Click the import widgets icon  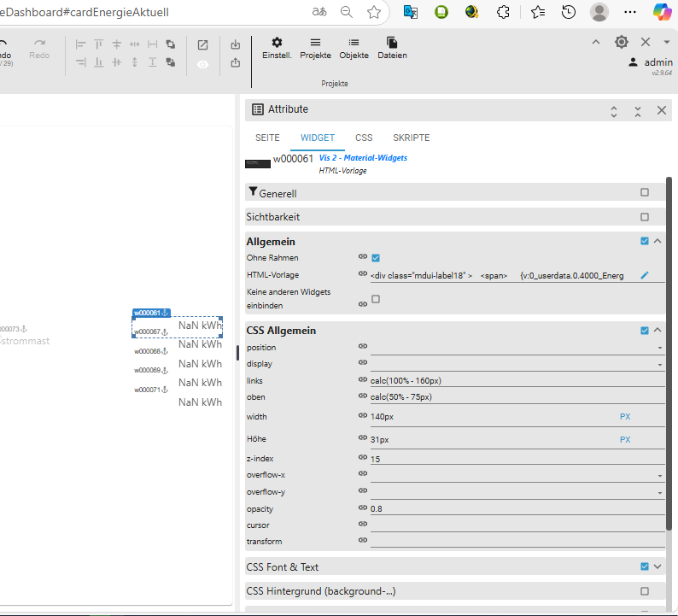pos(236,45)
